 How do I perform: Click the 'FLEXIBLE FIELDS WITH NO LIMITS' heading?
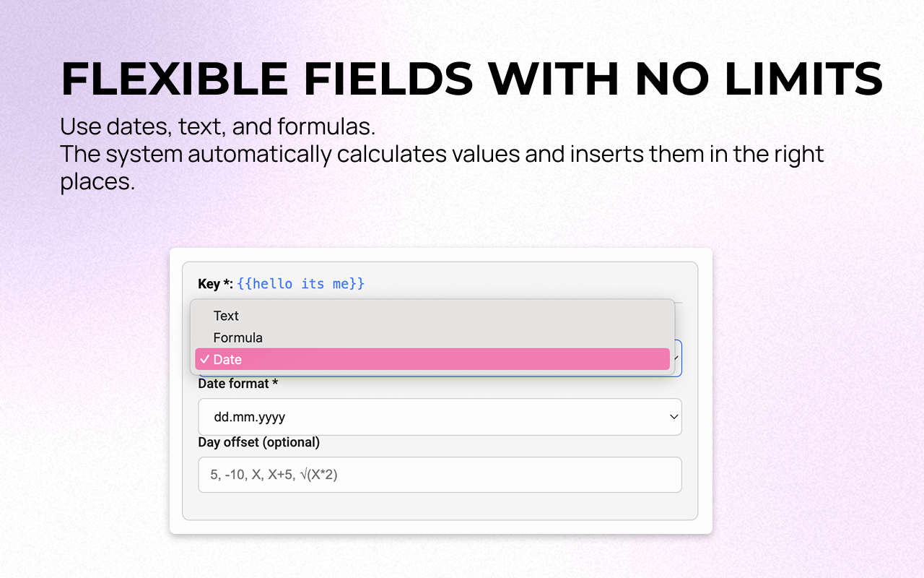(x=472, y=79)
